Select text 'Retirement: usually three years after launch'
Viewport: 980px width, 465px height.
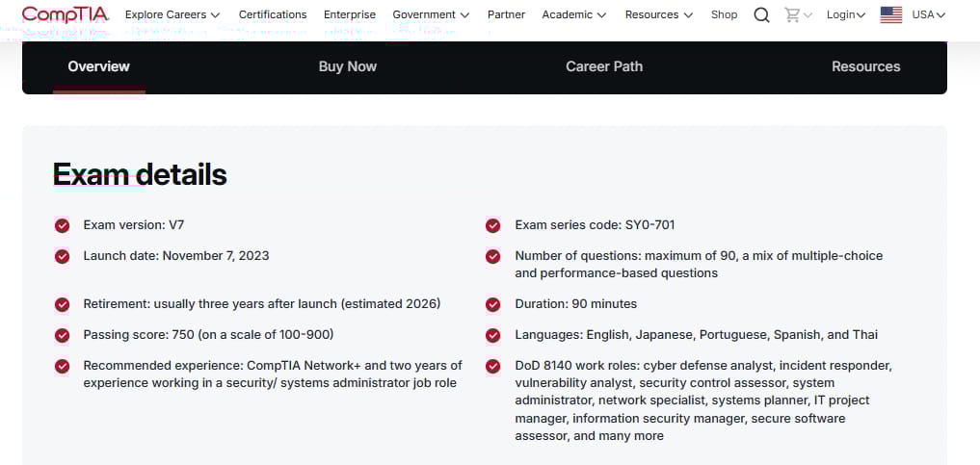pos(211,304)
